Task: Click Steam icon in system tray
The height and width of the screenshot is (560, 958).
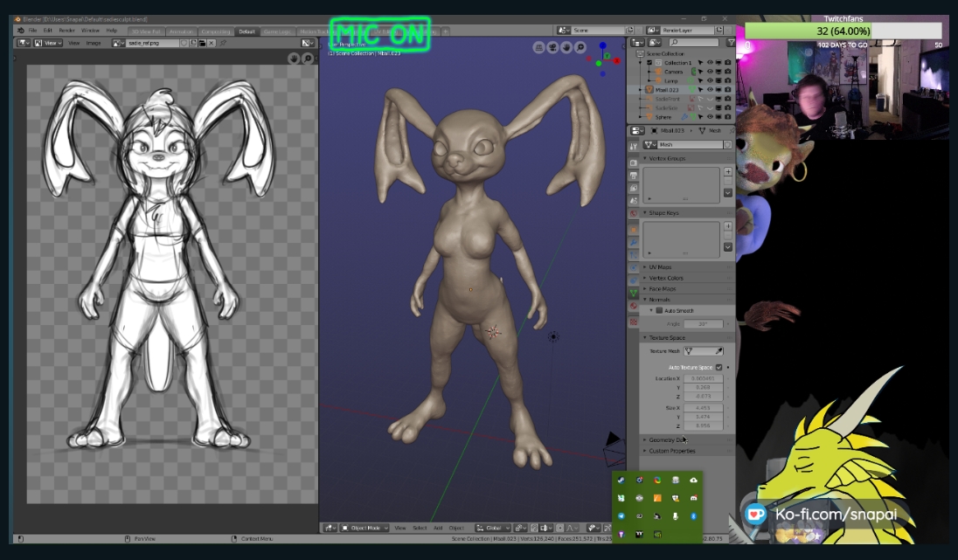Action: [621, 480]
